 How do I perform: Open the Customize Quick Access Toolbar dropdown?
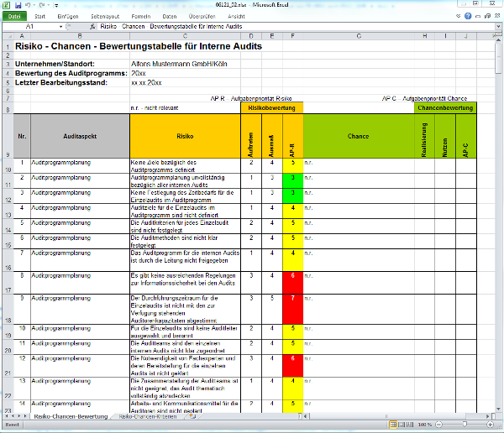[57, 5]
